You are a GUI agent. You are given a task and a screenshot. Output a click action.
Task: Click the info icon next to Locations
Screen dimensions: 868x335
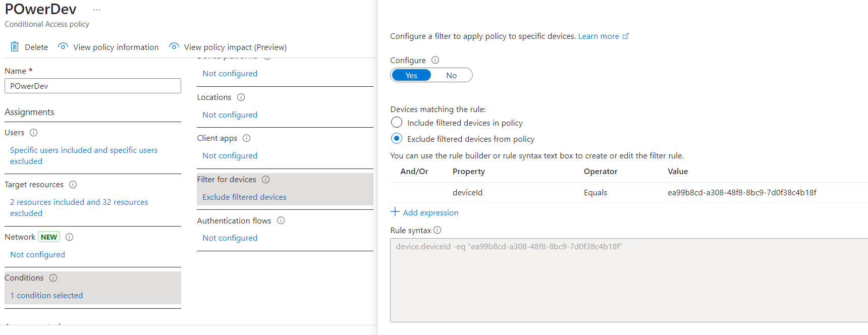(x=241, y=97)
